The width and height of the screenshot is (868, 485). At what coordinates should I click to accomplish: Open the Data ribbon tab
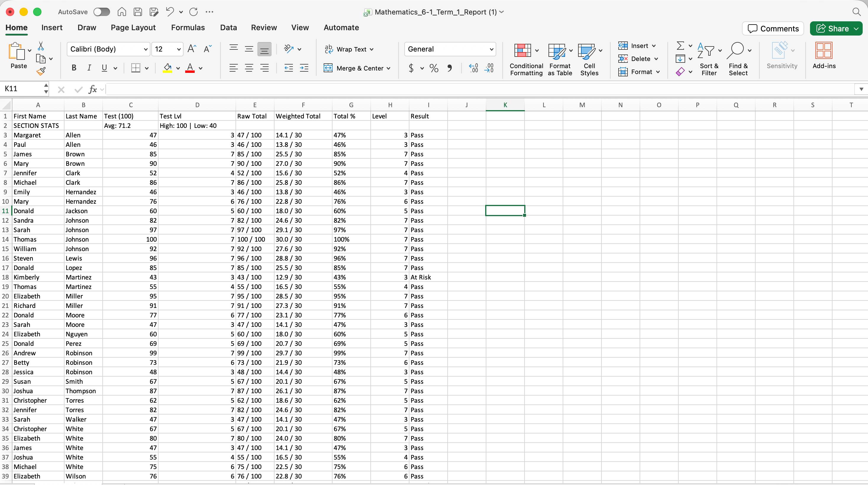point(228,28)
